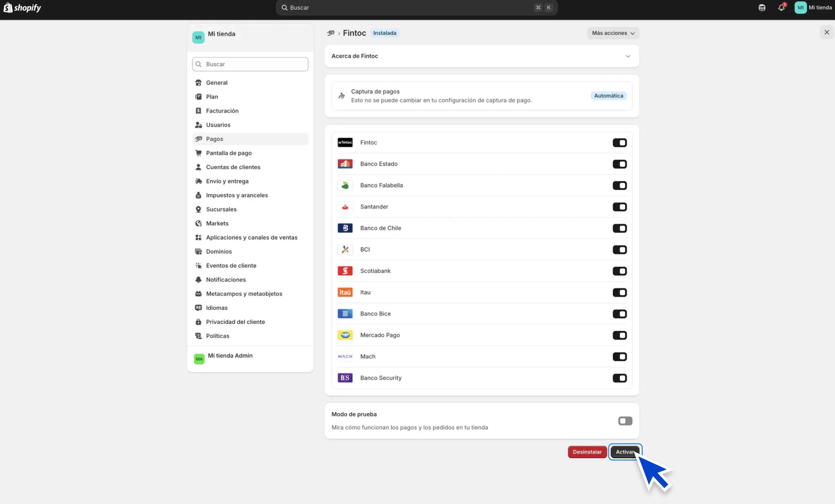Open the Notificaciones settings page
This screenshot has width=835, height=504.
pyautogui.click(x=226, y=279)
